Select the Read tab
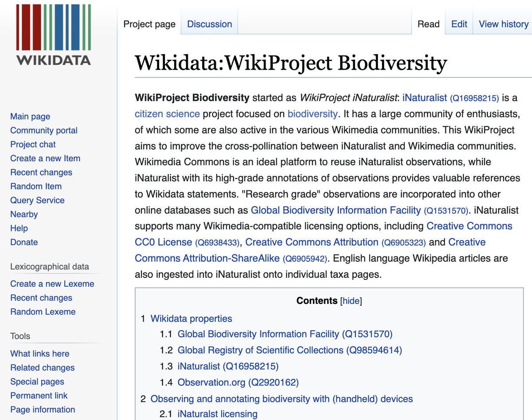532x420 pixels. (x=428, y=24)
